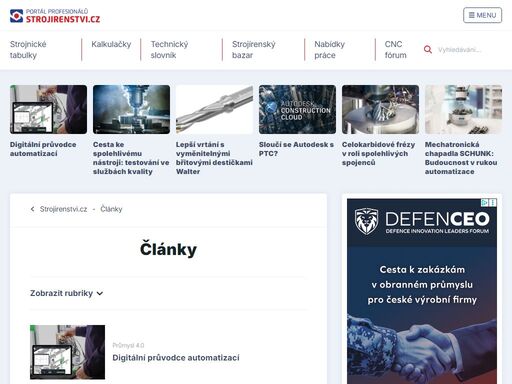Open the MENU button
The height and width of the screenshot is (384, 512).
coord(482,15)
